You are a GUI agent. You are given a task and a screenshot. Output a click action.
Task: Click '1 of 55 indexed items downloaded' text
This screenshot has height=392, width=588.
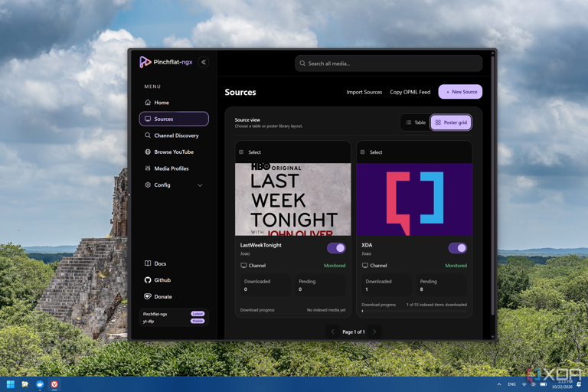pos(437,305)
